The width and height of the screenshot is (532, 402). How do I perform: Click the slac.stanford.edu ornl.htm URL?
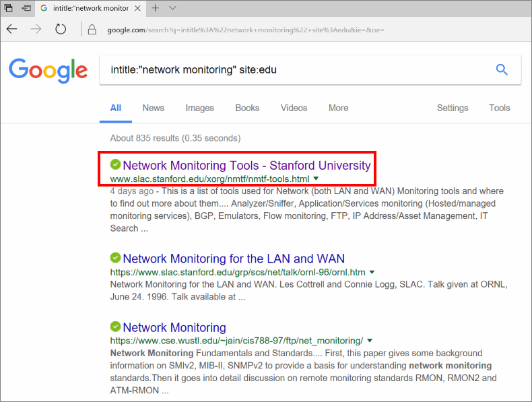click(238, 272)
